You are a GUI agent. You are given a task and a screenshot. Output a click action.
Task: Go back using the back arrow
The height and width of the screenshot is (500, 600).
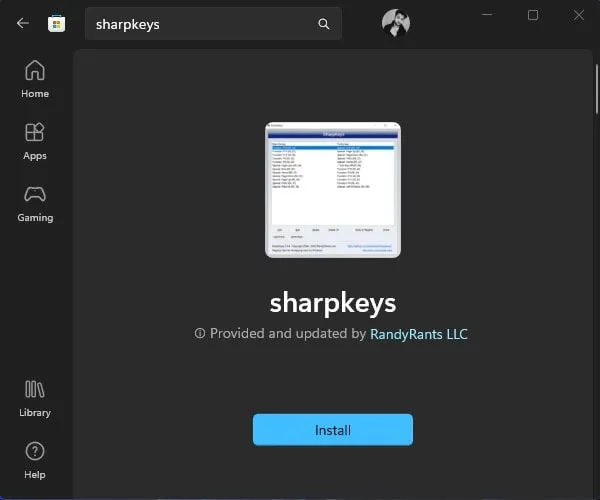23,23
